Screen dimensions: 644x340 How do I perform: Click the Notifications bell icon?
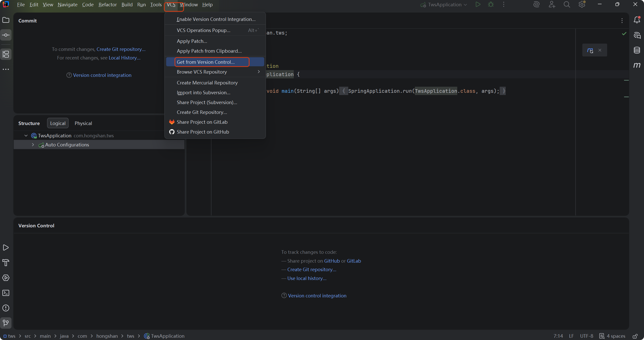pos(637,20)
